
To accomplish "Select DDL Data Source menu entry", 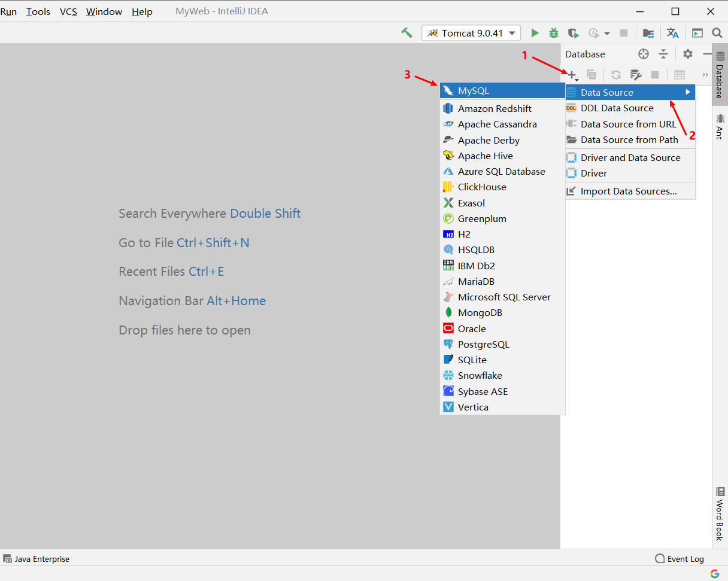I will (x=630, y=108).
